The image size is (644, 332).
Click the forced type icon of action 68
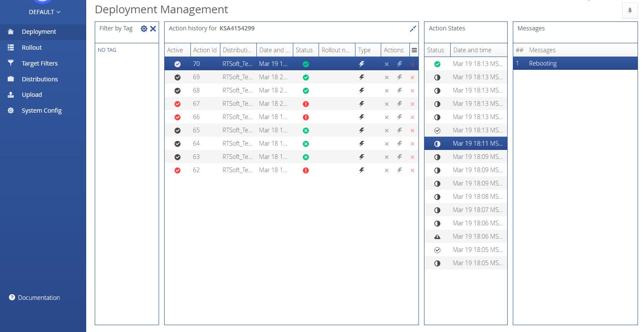pos(362,91)
